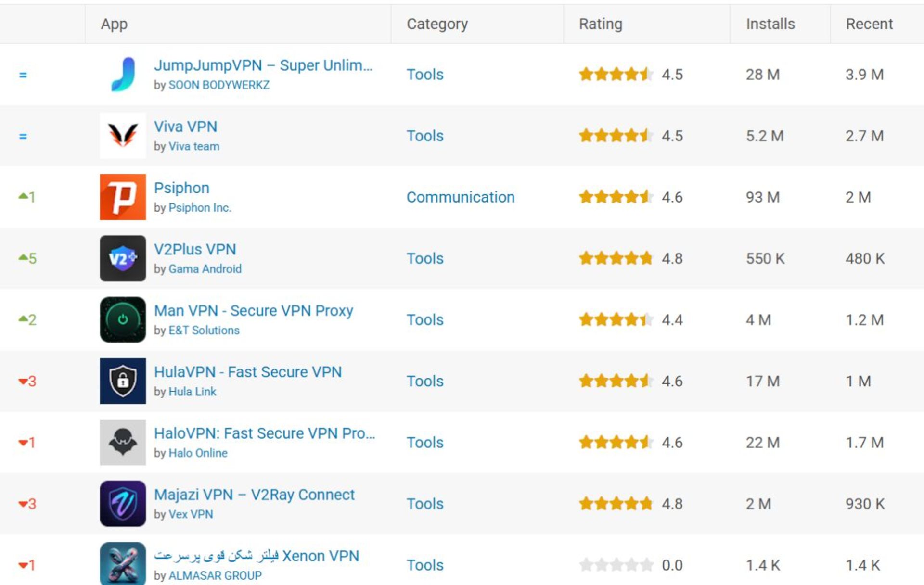Open the JumpJumpVPN app icon
Image resolution: width=924 pixels, height=585 pixels.
[123, 74]
